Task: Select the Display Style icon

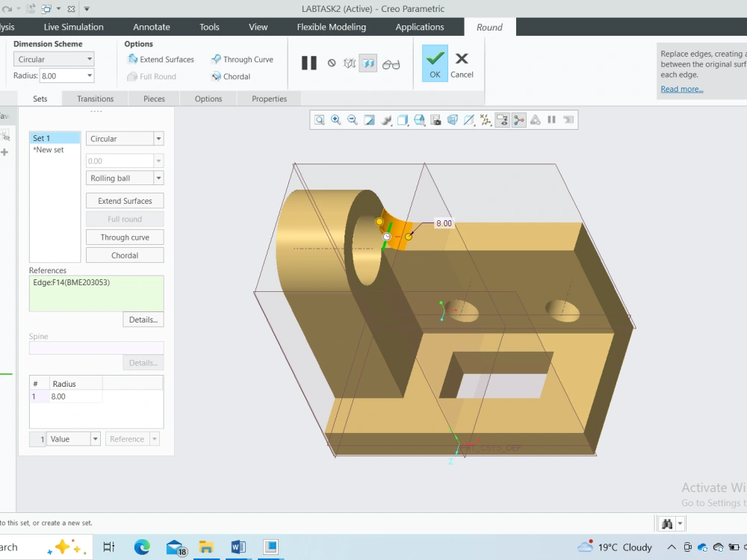Action: [403, 119]
